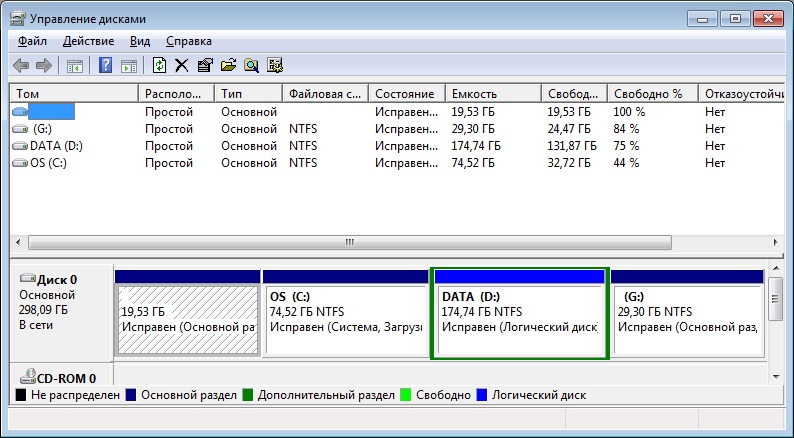This screenshot has width=794, height=438.
Task: Click the 84 % free percentage cell
Action: click(x=626, y=129)
